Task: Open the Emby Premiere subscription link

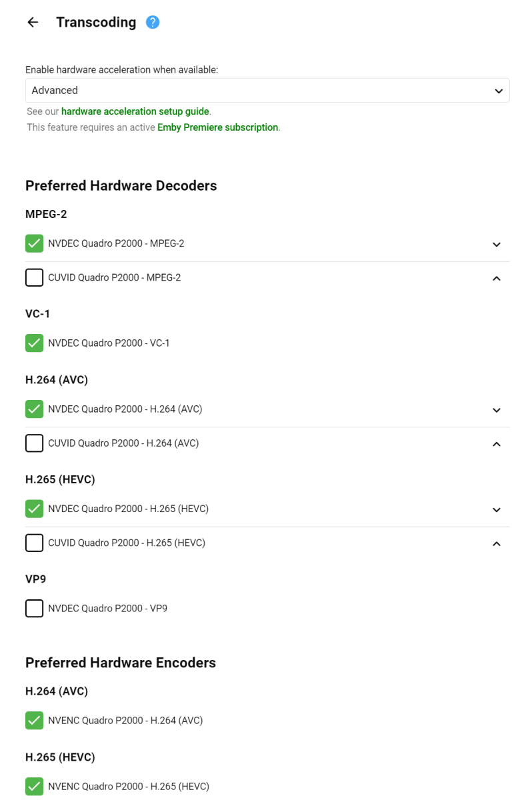Action: [218, 127]
